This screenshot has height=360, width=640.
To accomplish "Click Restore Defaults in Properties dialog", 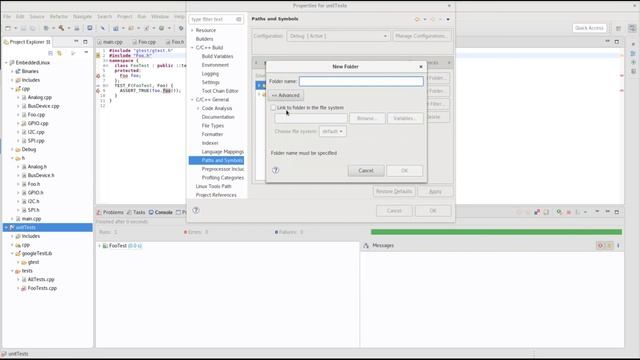I will pos(394,191).
